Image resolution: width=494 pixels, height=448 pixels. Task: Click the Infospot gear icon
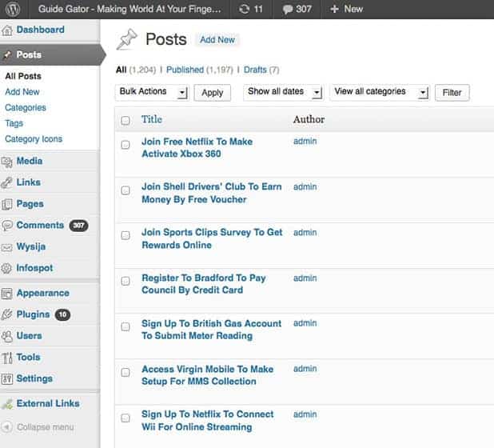point(6,268)
